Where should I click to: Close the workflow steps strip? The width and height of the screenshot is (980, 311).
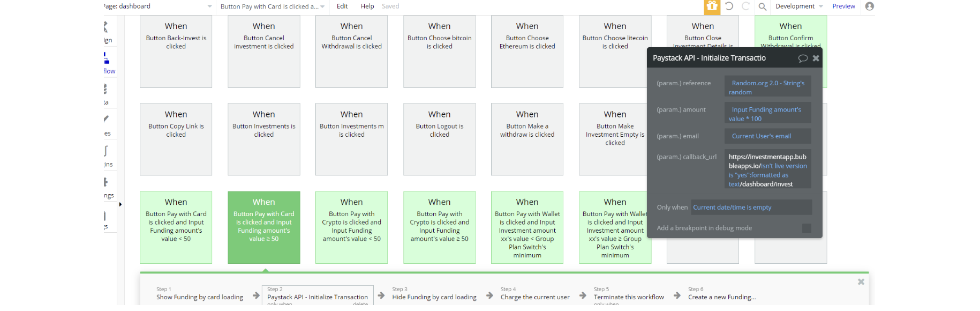point(861,282)
